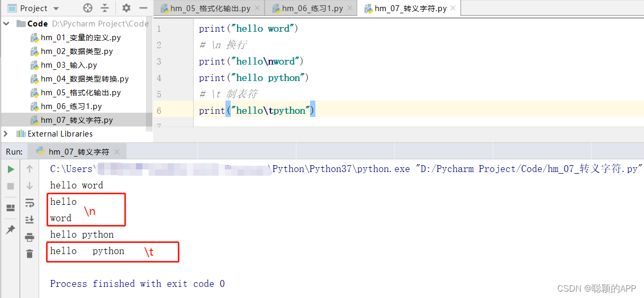Click the code line print("hello\nword")
The image size is (644, 298).
click(x=251, y=61)
